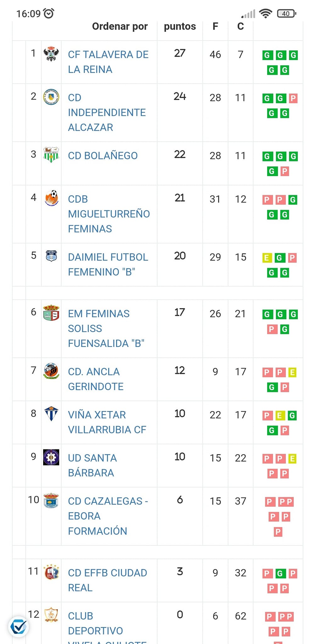Click the Viña Xetar Villarrubia crest
The image size is (315, 644).
[x=51, y=414]
